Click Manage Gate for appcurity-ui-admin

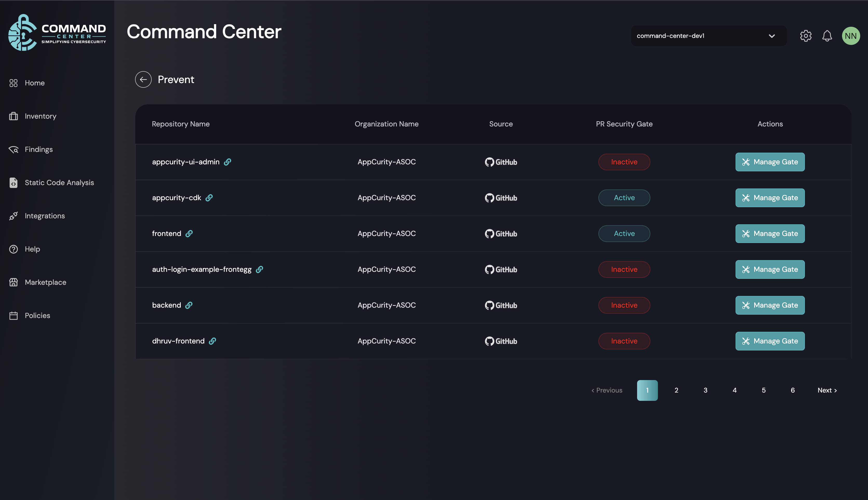(x=770, y=162)
